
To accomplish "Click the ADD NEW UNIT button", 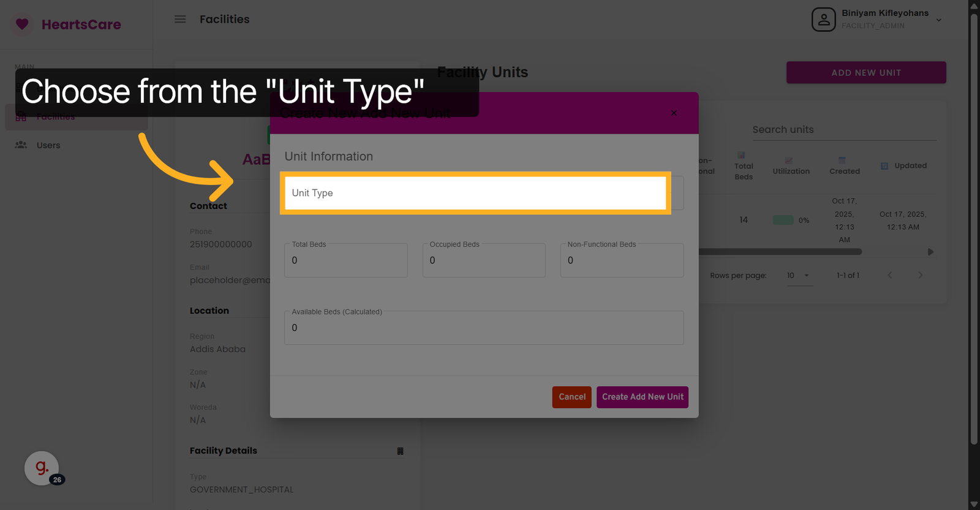I will point(866,72).
